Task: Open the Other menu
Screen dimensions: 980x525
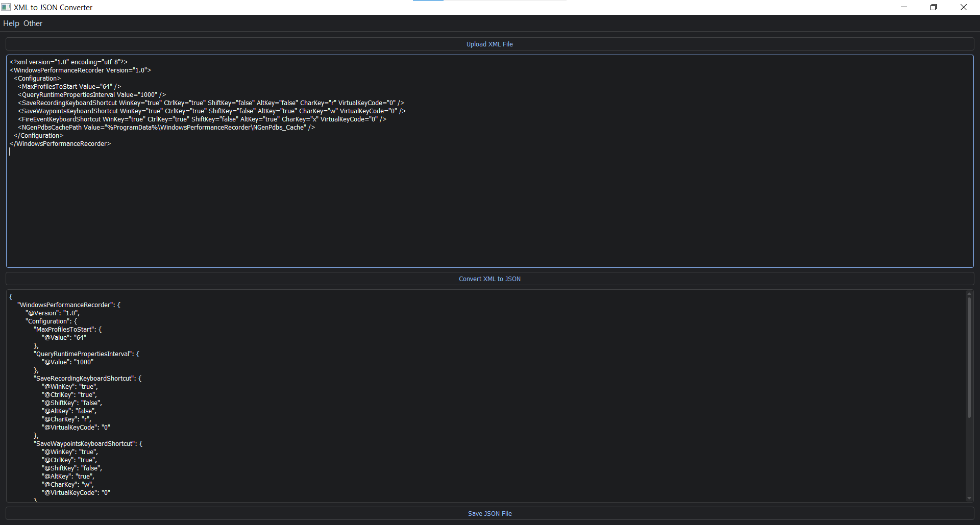Action: point(33,23)
